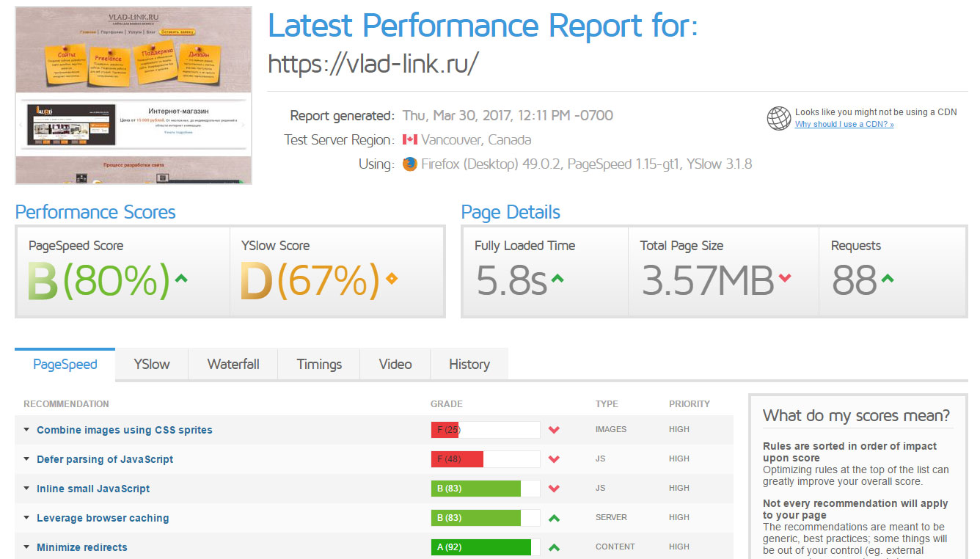Click the red trend arrow for Inline small JavaScript
This screenshot has height=559, width=980.
554,489
